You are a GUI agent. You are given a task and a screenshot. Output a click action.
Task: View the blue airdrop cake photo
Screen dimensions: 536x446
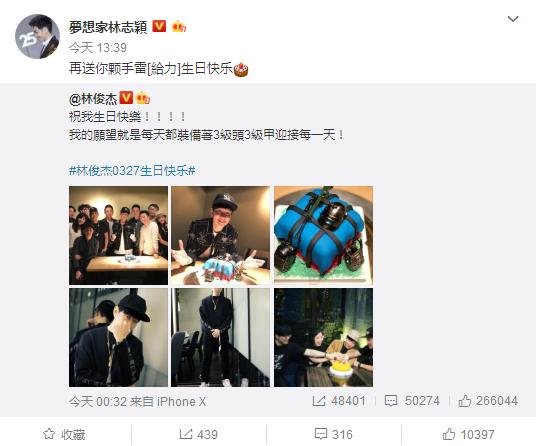(x=323, y=235)
